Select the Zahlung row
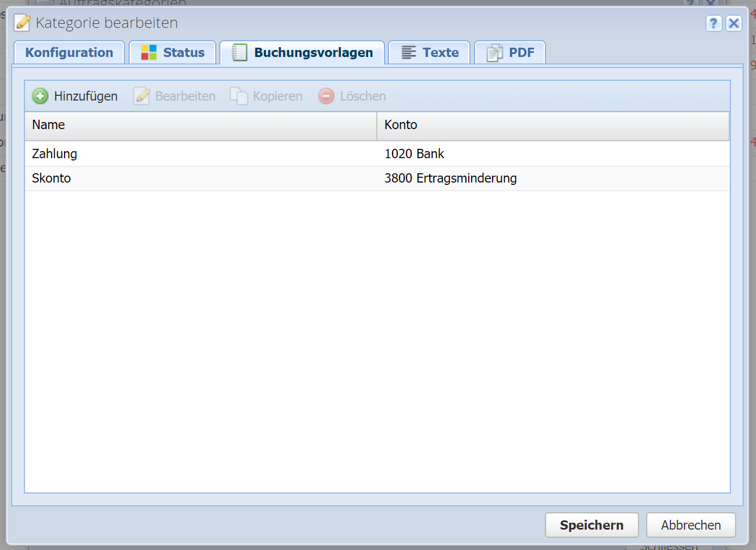This screenshot has width=756, height=550. click(55, 153)
